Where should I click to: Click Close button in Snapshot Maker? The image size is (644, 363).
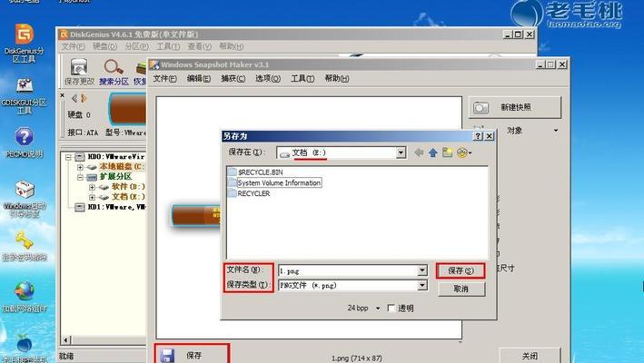pos(530,356)
